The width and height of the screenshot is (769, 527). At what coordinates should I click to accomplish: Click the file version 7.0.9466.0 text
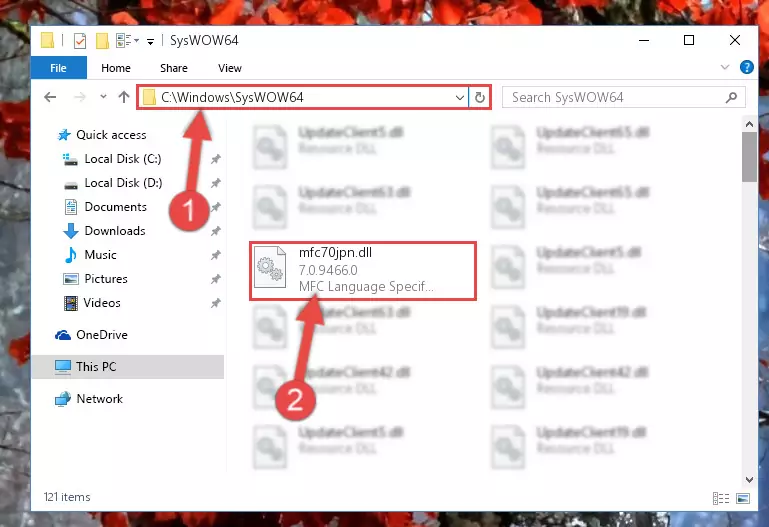[x=328, y=270]
